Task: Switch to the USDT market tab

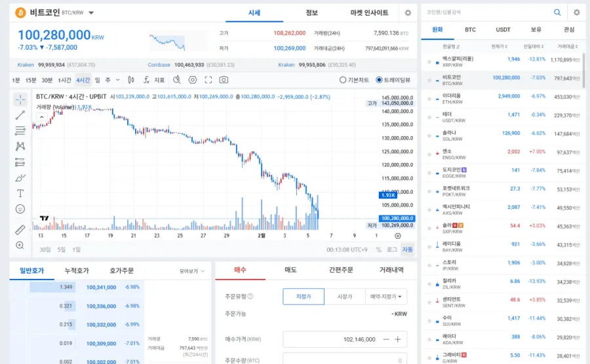Action: click(x=503, y=29)
